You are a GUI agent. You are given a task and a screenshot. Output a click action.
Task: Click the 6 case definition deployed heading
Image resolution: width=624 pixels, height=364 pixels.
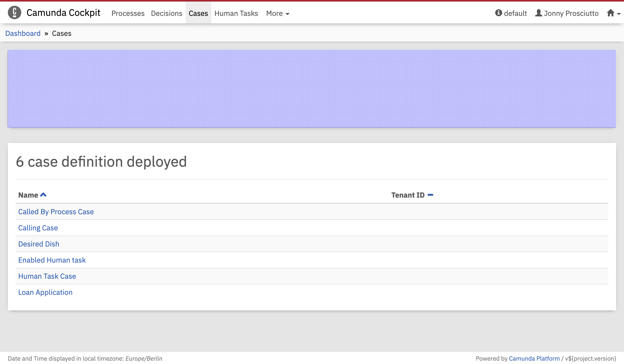coord(101,161)
